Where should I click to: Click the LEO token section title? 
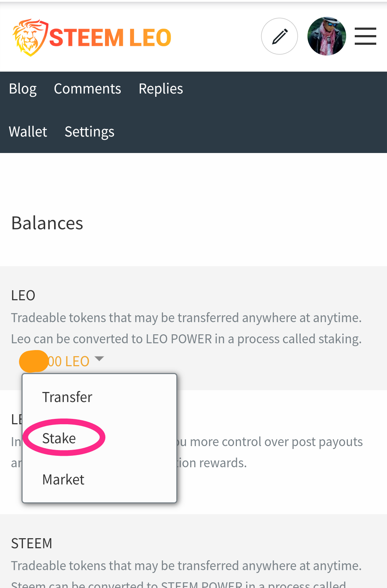(23, 296)
